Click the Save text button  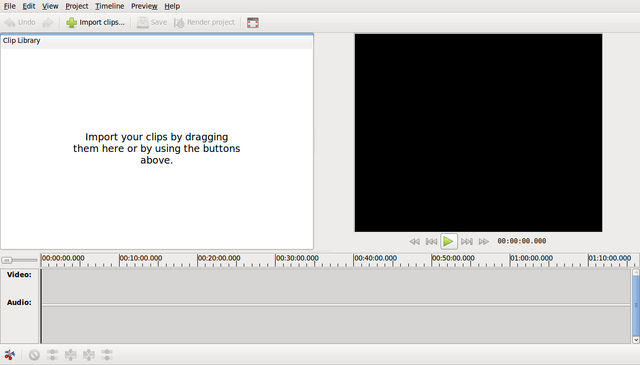tap(159, 22)
